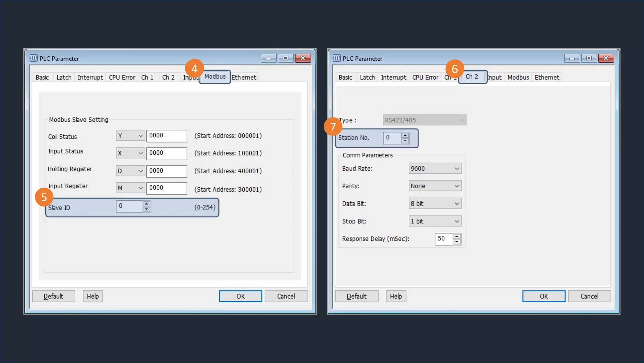Image resolution: width=644 pixels, height=363 pixels.
Task: Open the Baud Rate dropdown
Action: coord(435,168)
